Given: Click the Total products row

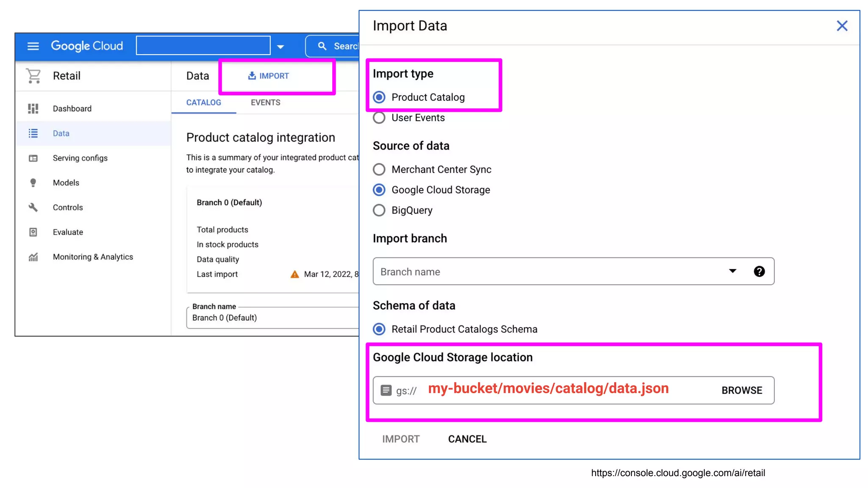Looking at the screenshot, I should (x=223, y=230).
